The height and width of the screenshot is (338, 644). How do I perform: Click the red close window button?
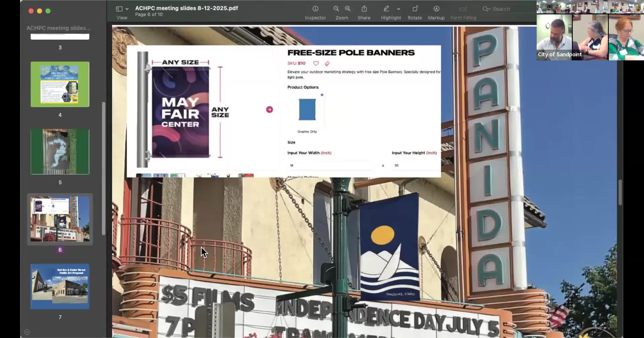click(31, 11)
